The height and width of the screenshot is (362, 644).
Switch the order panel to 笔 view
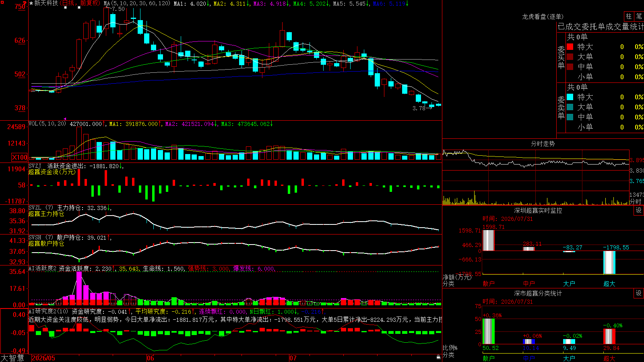pyautogui.click(x=639, y=16)
